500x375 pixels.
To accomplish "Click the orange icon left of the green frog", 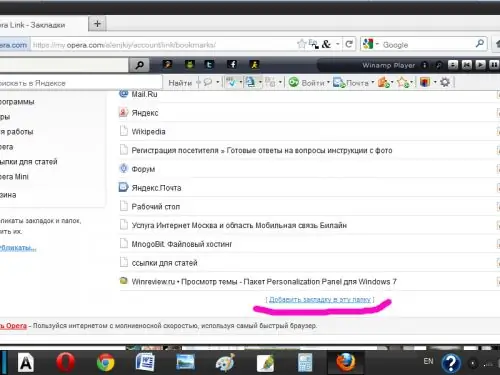I will (167, 64).
